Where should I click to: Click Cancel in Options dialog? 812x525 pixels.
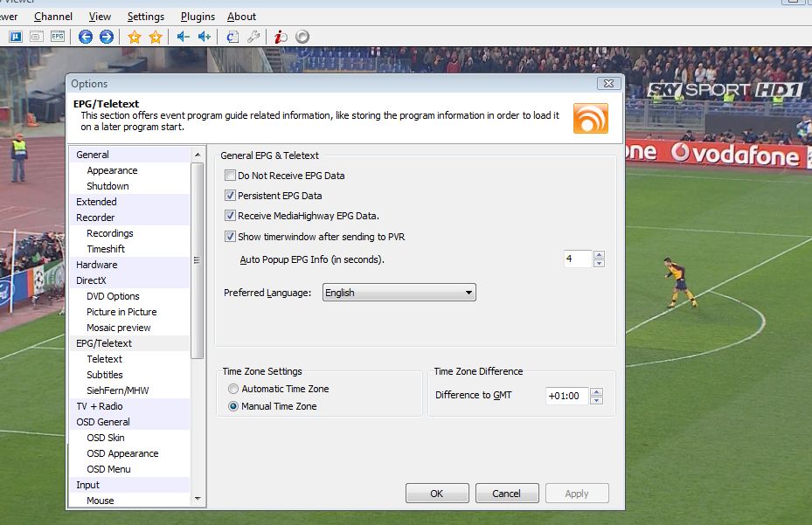[507, 494]
